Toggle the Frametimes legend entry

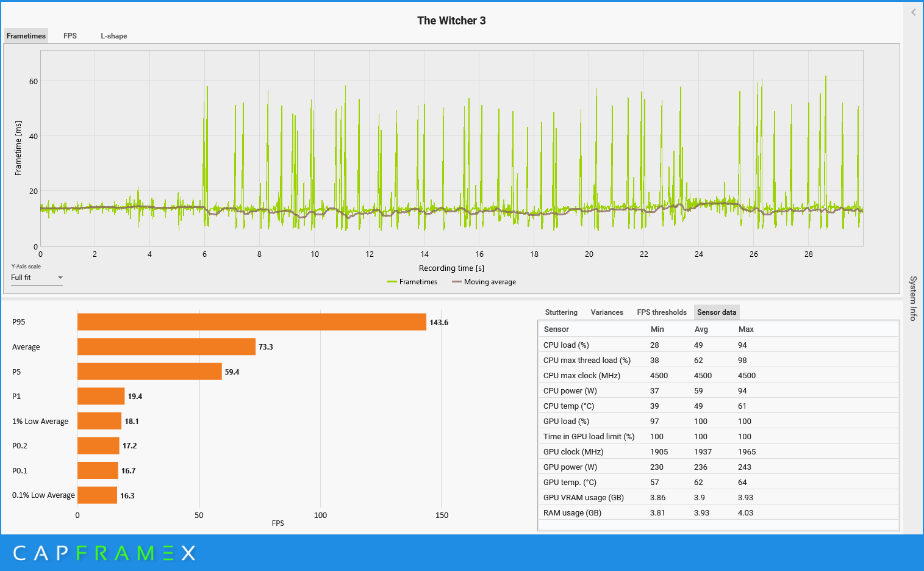pos(412,282)
